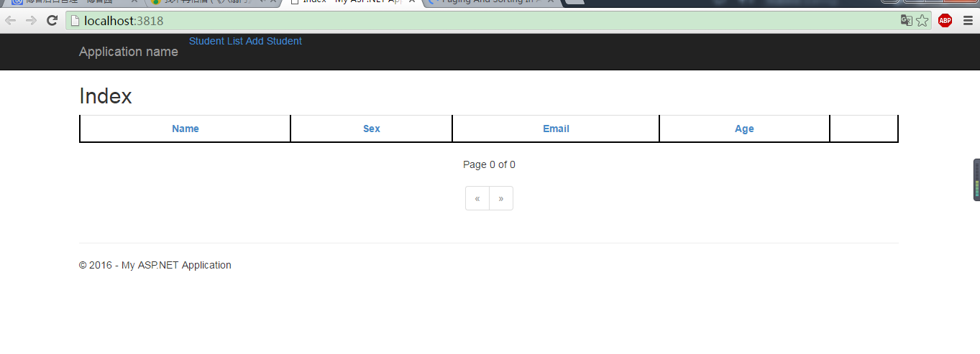Go to previous page with « button
The width and height of the screenshot is (980, 354).
(477, 198)
